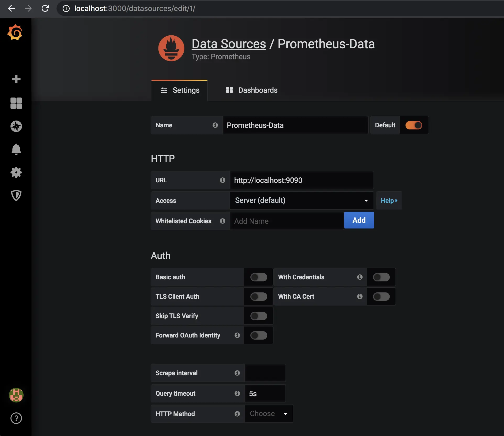Screen dimensions: 504x436
Task: Open the Access Server (default) dropdown
Action: pyautogui.click(x=302, y=200)
